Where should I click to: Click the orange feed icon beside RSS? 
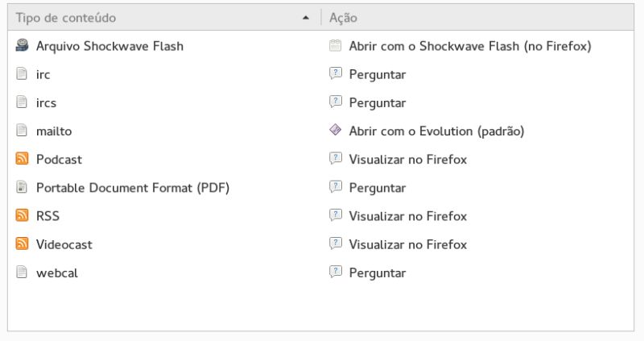(x=22, y=215)
